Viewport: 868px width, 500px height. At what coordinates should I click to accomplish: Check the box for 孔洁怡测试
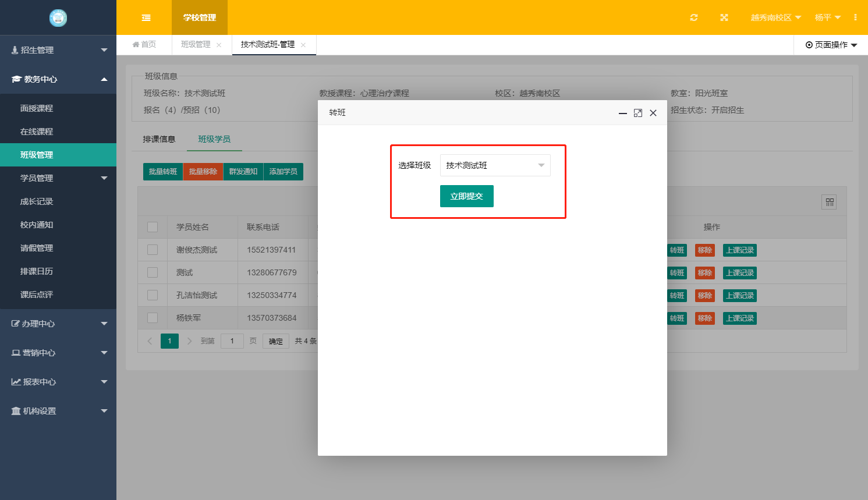tap(153, 295)
